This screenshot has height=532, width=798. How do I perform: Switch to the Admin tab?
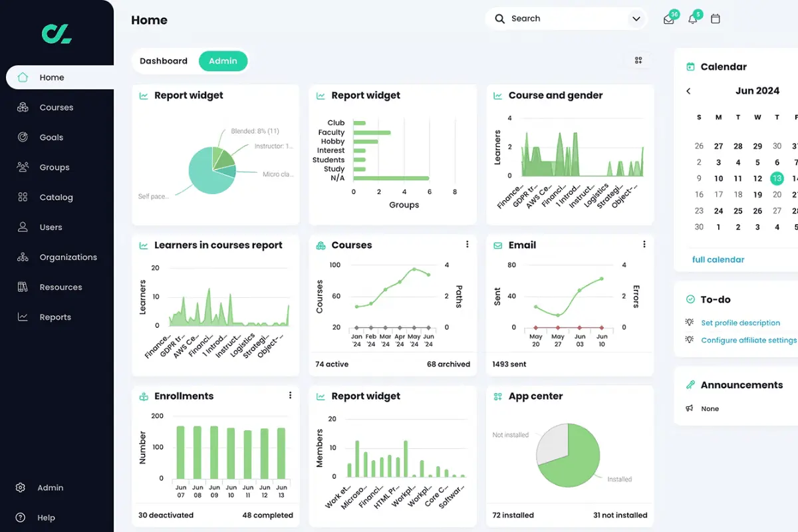point(223,61)
